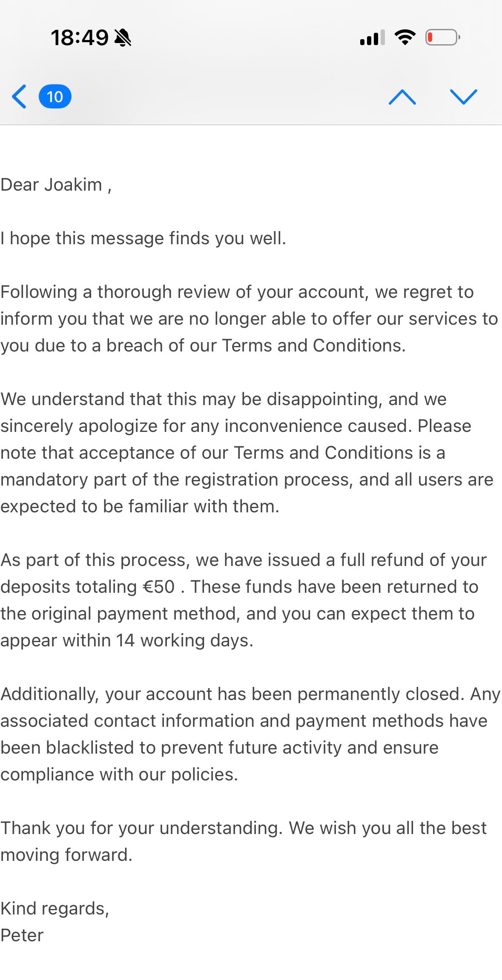The image size is (502, 980).
Task: Tap the "I hope this message finds you well" line
Action: pos(143,239)
